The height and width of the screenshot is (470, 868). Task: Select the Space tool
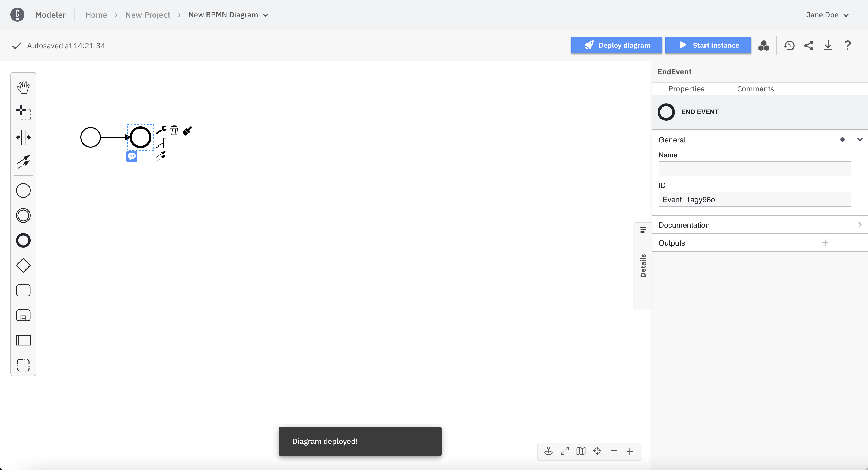click(23, 137)
